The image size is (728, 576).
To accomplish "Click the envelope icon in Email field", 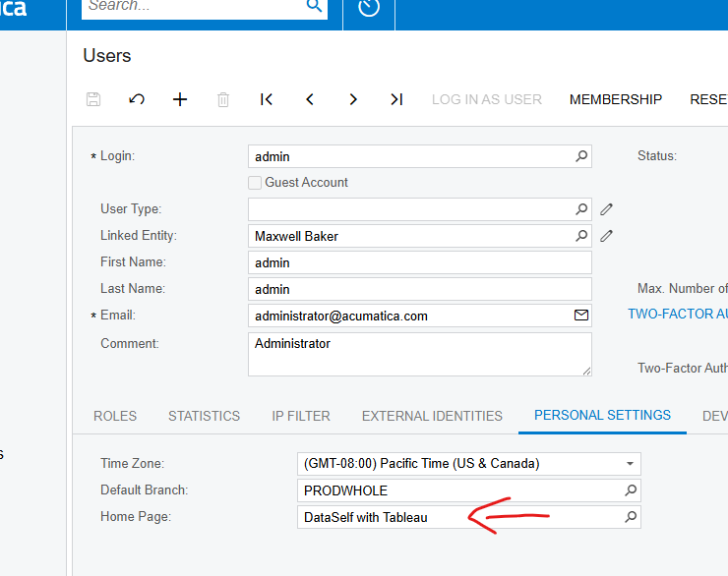I will pyautogui.click(x=581, y=316).
